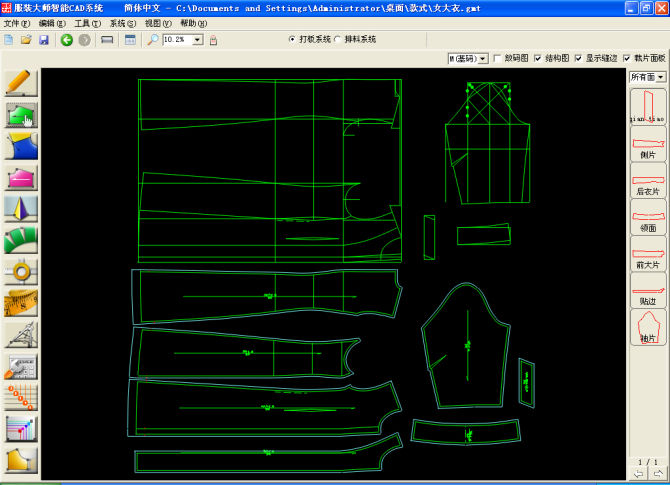Open the 工具 menu
This screenshot has height=485, width=670.
click(87, 22)
